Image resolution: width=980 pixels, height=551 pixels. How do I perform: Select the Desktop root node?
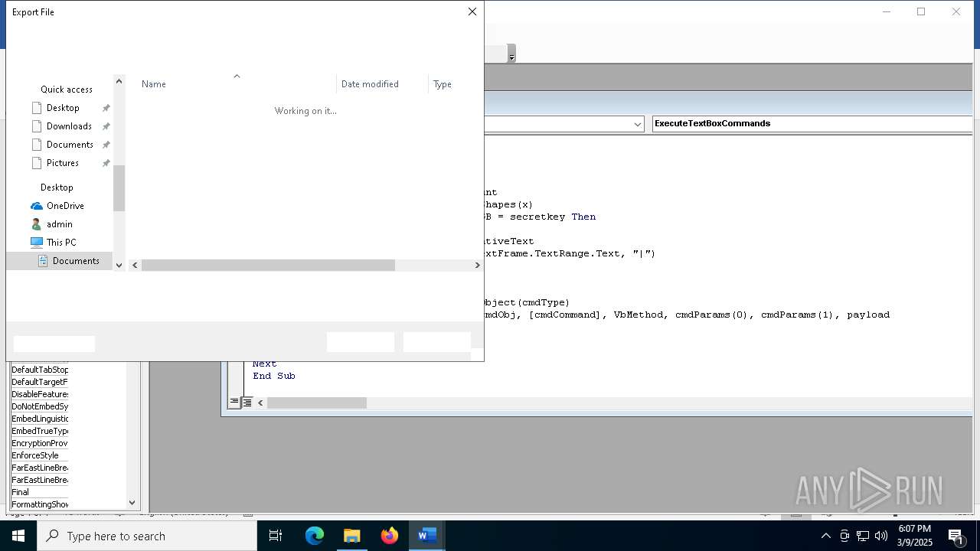pyautogui.click(x=57, y=187)
